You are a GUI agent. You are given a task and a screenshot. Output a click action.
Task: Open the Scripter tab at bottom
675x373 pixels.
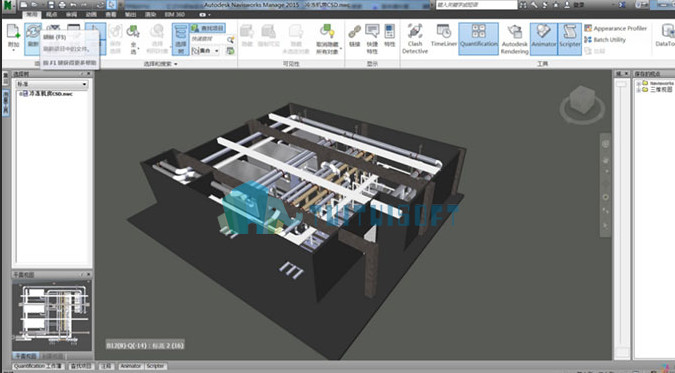(x=155, y=366)
